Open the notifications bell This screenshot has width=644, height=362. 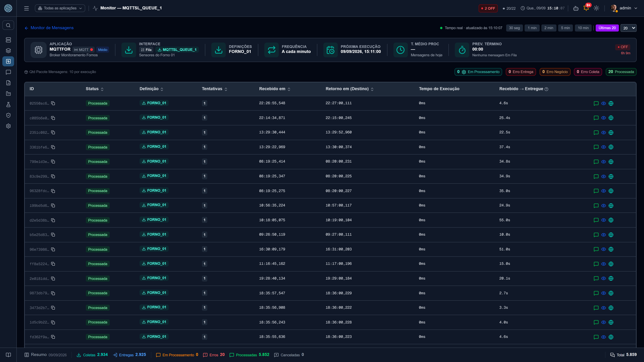(x=586, y=8)
